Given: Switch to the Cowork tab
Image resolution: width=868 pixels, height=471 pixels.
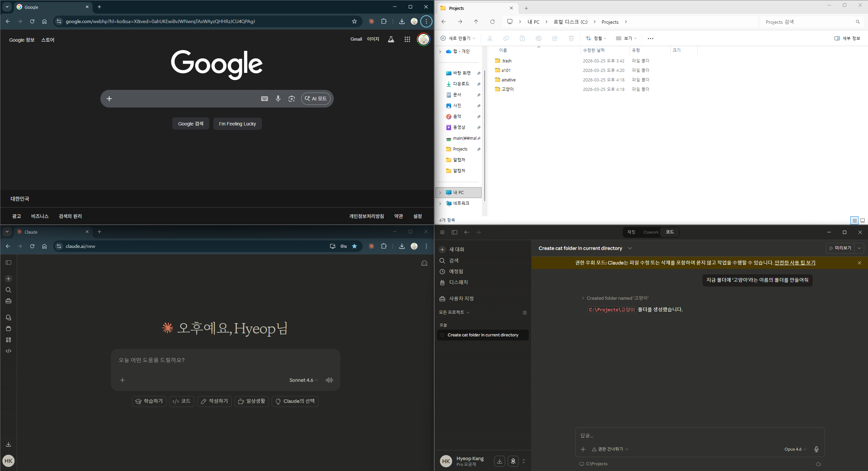Looking at the screenshot, I should coord(651,232).
